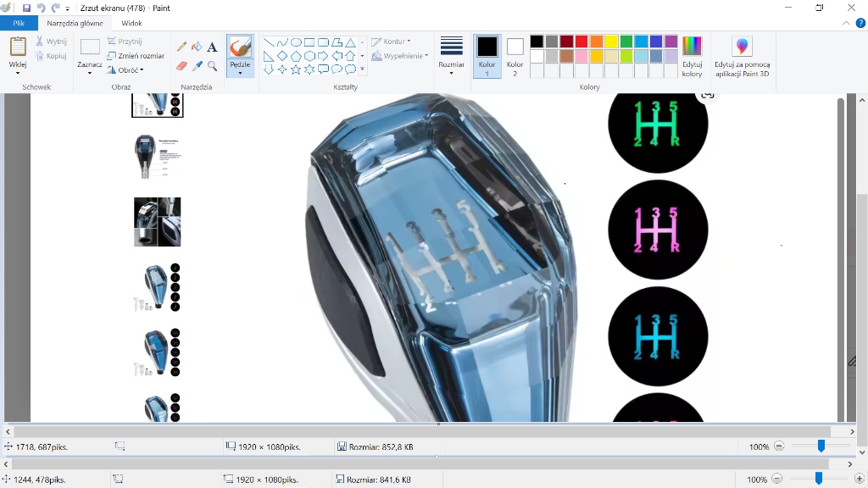
Task: Choose the Text tool
Action: tap(212, 47)
